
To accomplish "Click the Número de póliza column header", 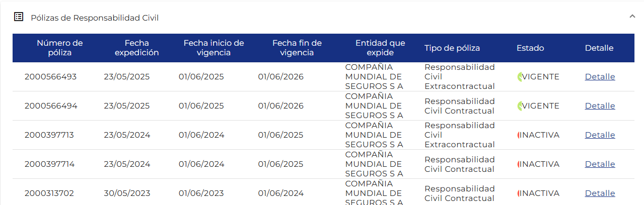I will point(59,48).
